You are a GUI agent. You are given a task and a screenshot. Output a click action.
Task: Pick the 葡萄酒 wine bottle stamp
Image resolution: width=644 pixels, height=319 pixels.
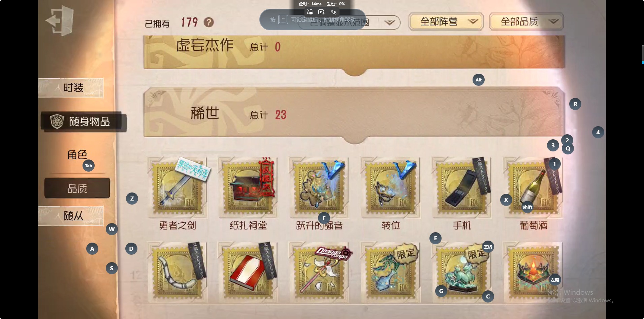coord(533,186)
